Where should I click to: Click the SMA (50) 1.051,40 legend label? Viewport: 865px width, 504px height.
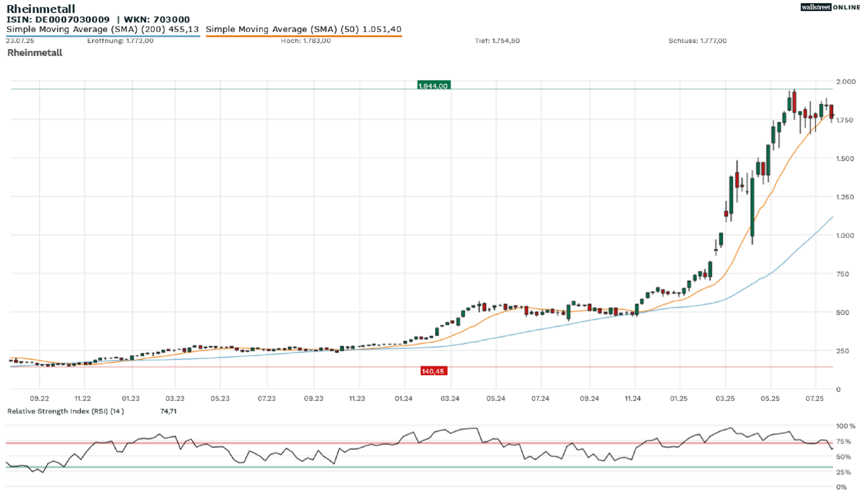coord(304,29)
